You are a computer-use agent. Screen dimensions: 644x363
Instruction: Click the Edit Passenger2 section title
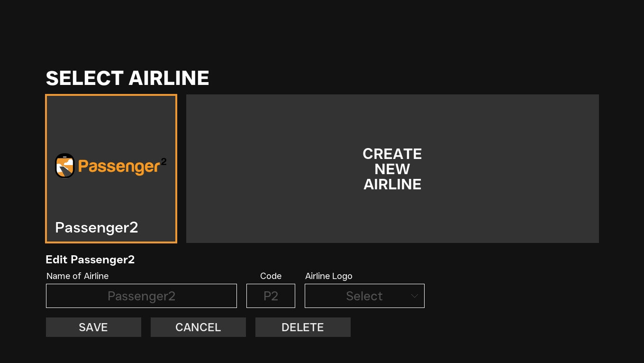pos(90,260)
